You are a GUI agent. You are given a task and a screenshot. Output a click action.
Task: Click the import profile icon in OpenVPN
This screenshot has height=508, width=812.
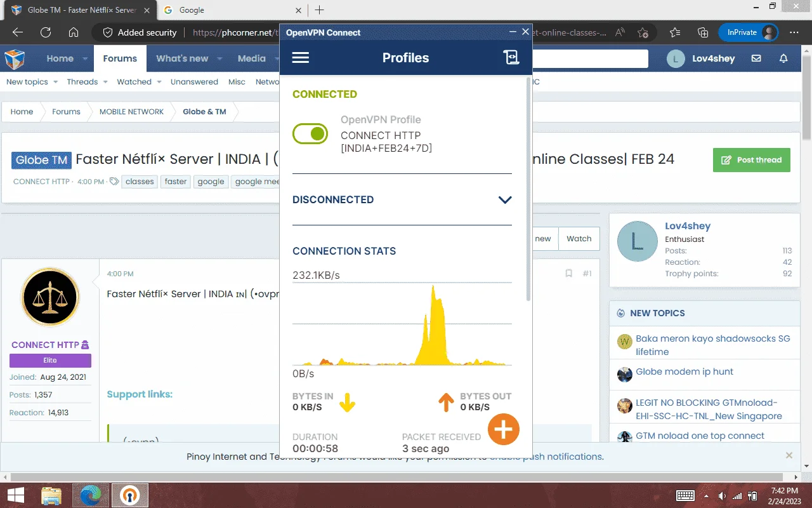511,58
